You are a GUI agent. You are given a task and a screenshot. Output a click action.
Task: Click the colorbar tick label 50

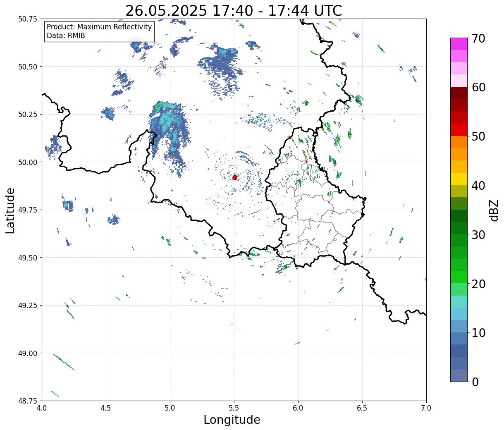478,136
